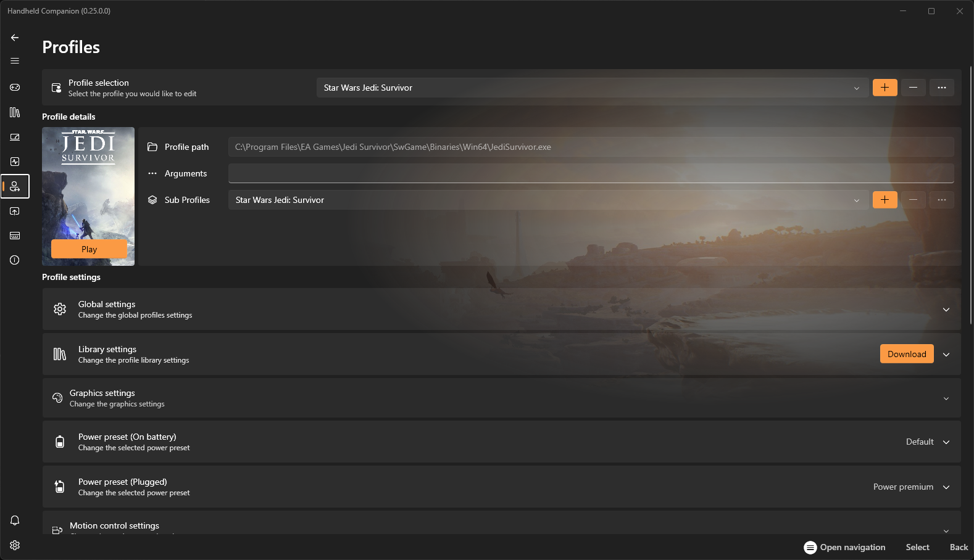Screen dimensions: 974x560
Task: Click Back in the bottom bar
Action: (959, 547)
